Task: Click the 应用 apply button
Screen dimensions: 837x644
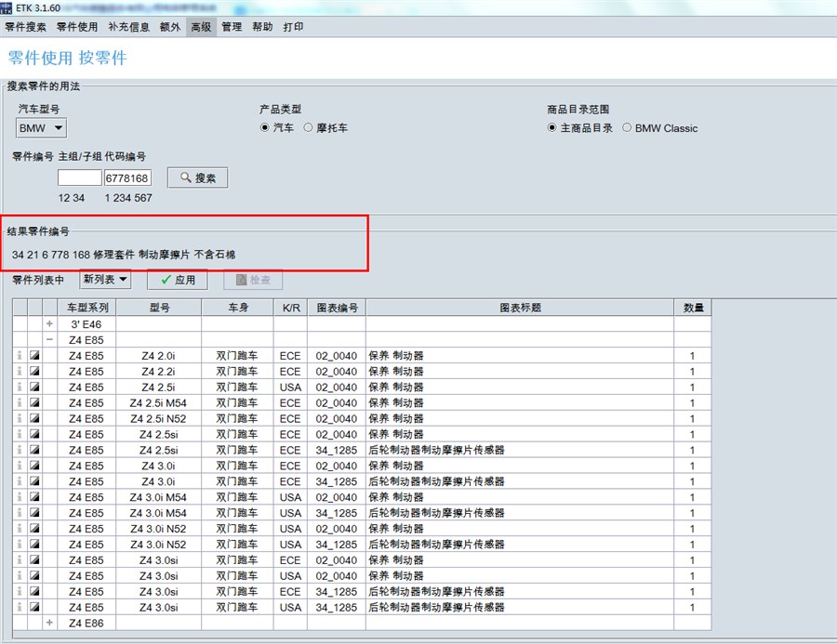Action: tap(178, 280)
